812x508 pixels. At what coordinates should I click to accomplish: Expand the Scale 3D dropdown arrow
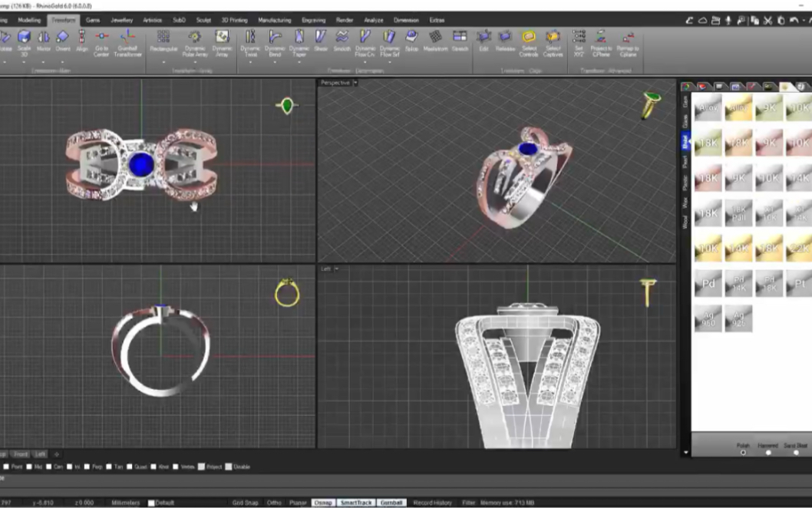click(x=24, y=62)
